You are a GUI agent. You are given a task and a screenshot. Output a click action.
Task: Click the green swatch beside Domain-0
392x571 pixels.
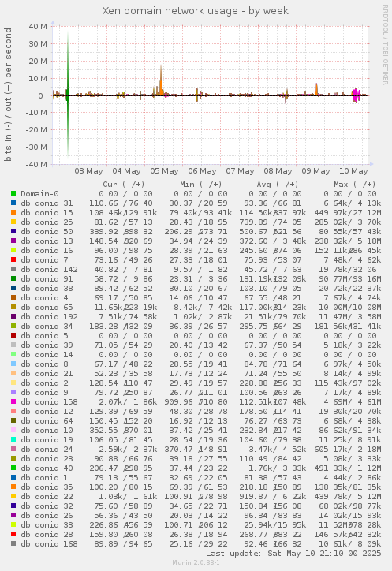(13, 194)
